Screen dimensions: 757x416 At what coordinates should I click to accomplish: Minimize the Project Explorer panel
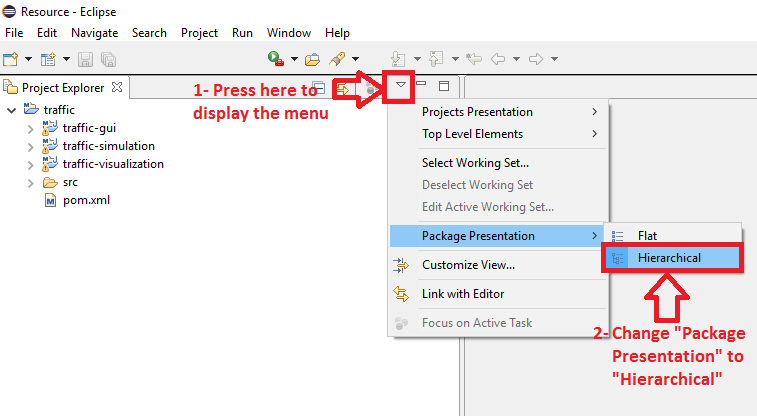pos(421,83)
